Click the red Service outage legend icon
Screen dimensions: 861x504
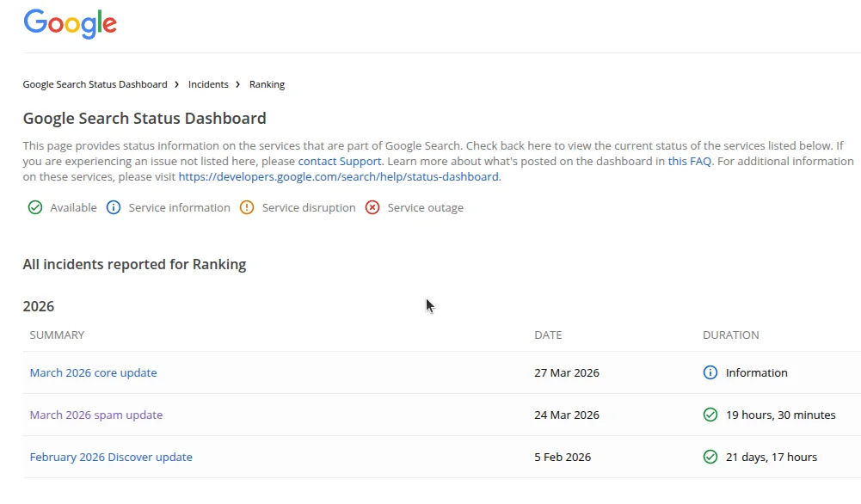(x=372, y=207)
